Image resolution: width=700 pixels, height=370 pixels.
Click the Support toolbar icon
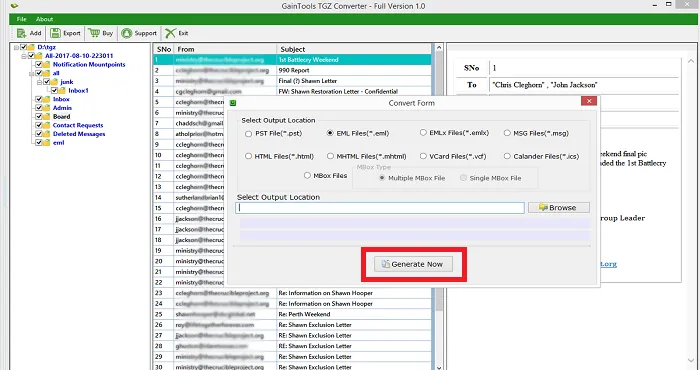pyautogui.click(x=127, y=33)
